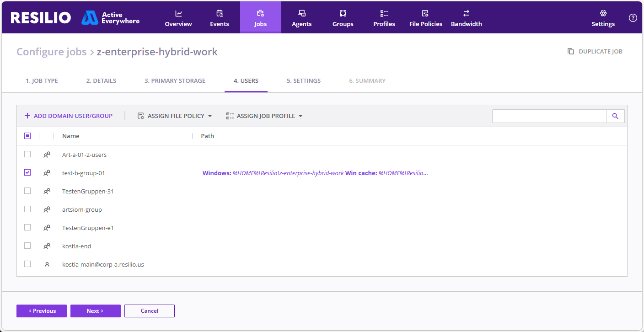Click group icon for TestenGruppen-e1
This screenshot has width=644, height=332.
click(x=47, y=228)
